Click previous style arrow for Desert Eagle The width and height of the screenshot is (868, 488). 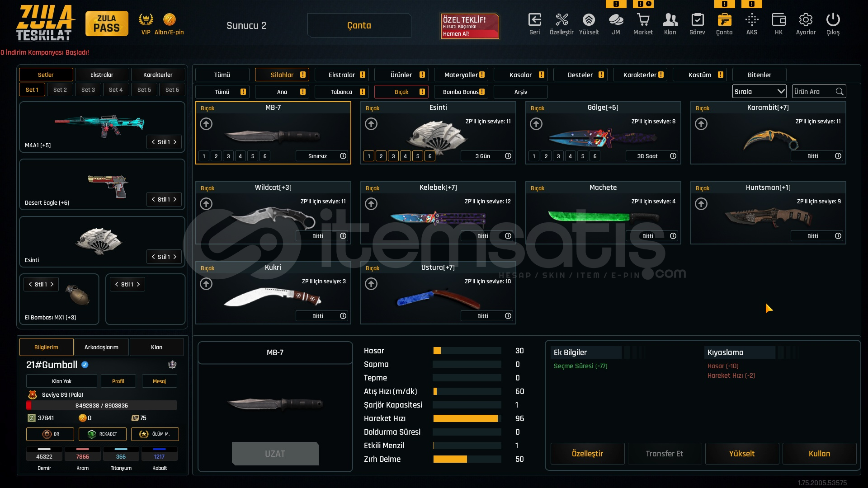(153, 199)
